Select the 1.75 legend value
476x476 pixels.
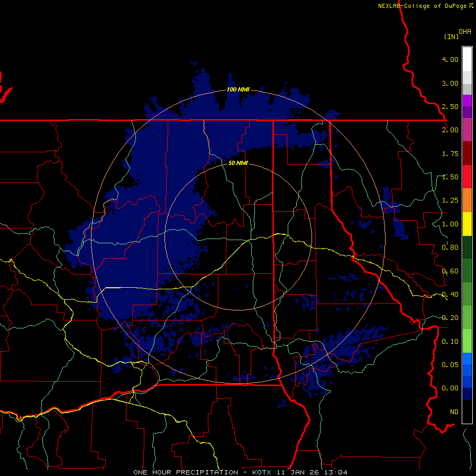pos(450,153)
